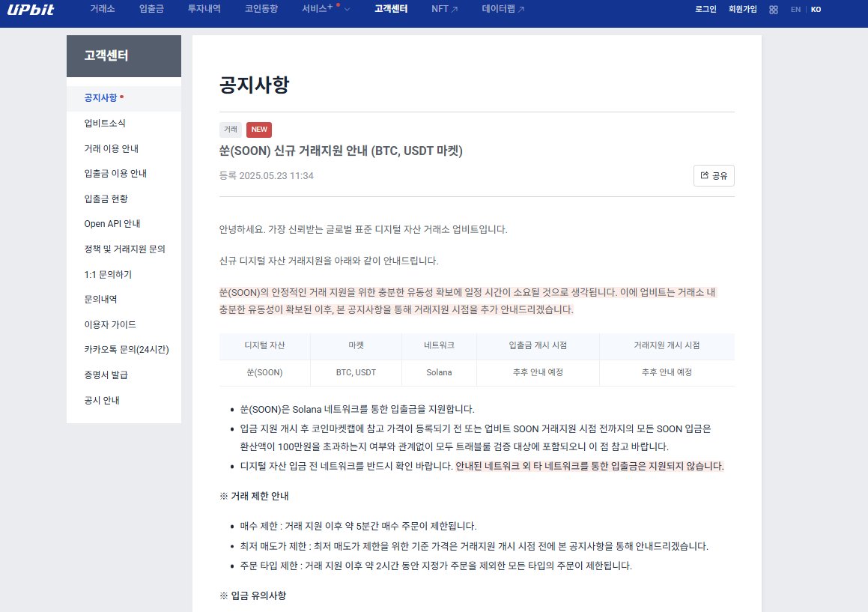This screenshot has height=612, width=868.
Task: Click the 쑨(SOON) 신규 거래지원 안내 announcement title
Action: click(341, 151)
